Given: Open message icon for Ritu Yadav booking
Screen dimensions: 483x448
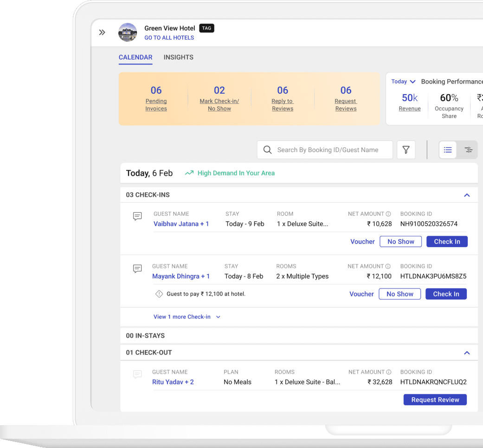Looking at the screenshot, I should [x=137, y=374].
